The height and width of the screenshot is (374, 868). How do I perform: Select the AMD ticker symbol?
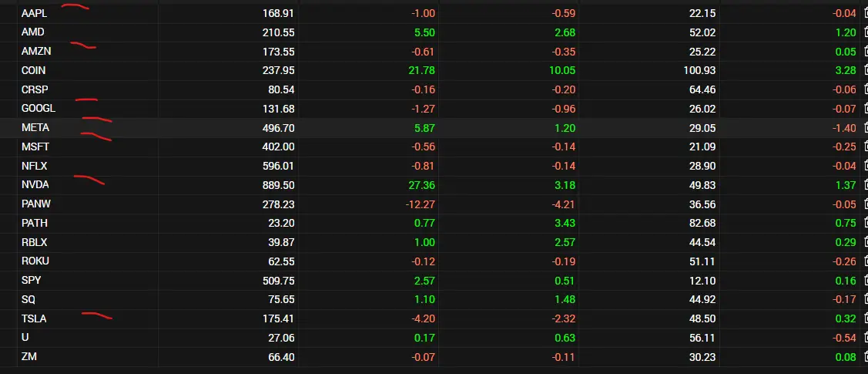pos(32,32)
